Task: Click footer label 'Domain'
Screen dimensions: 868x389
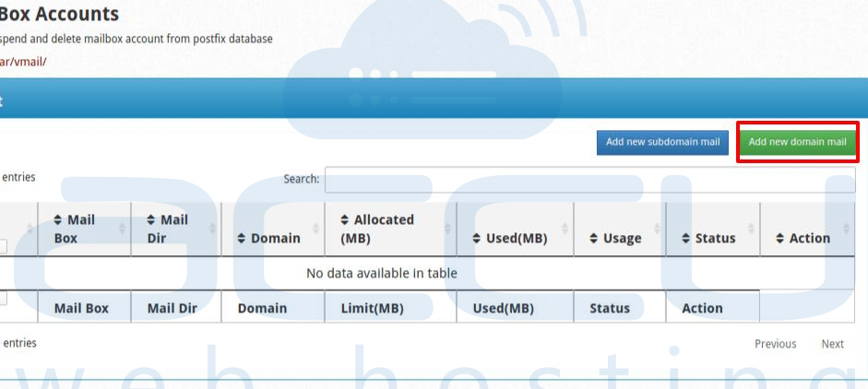Action: pos(262,308)
